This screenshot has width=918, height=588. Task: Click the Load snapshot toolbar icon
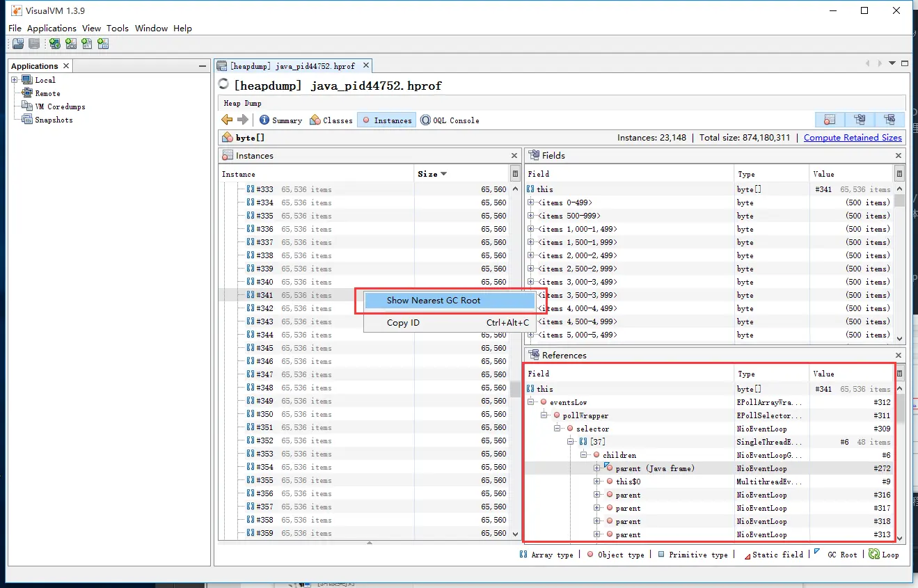click(18, 44)
